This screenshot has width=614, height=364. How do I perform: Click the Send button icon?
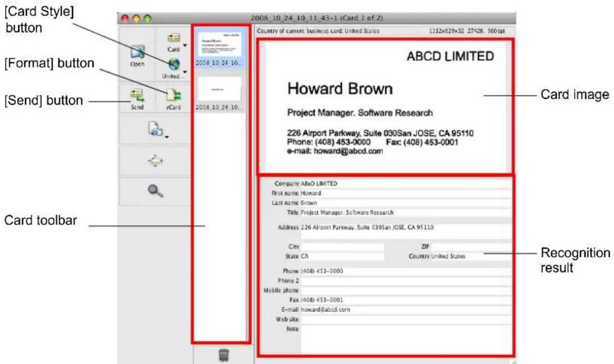[x=136, y=95]
